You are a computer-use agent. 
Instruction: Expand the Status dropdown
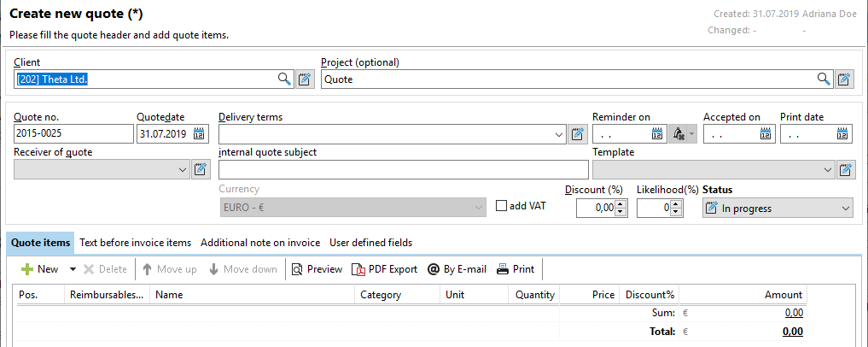coord(845,209)
